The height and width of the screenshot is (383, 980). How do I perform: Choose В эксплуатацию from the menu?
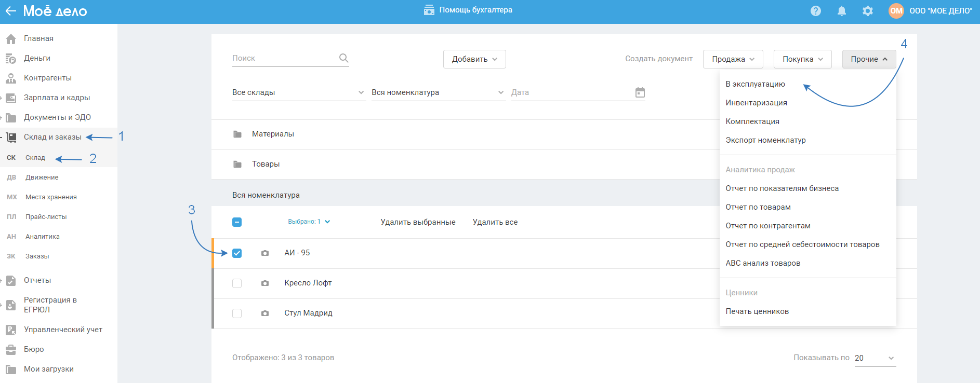pyautogui.click(x=755, y=84)
